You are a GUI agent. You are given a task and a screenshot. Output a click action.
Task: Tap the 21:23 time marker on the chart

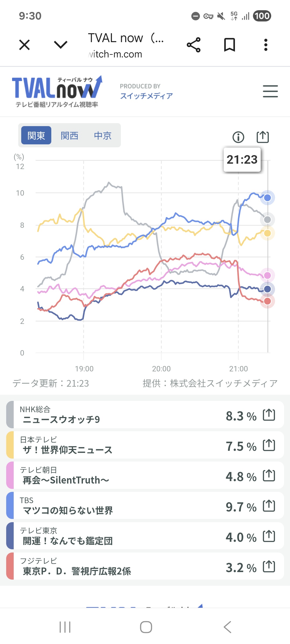click(x=242, y=160)
